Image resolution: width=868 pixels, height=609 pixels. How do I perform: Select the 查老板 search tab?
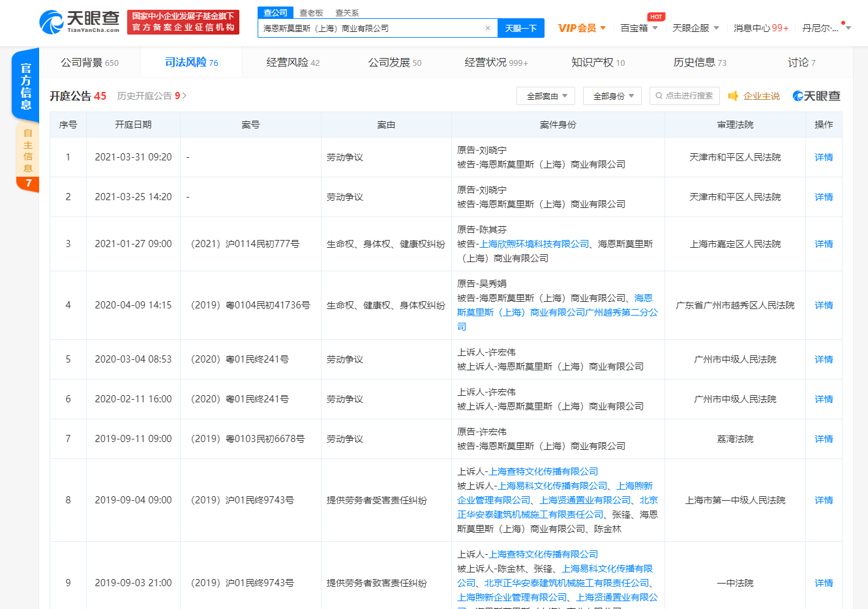[311, 13]
